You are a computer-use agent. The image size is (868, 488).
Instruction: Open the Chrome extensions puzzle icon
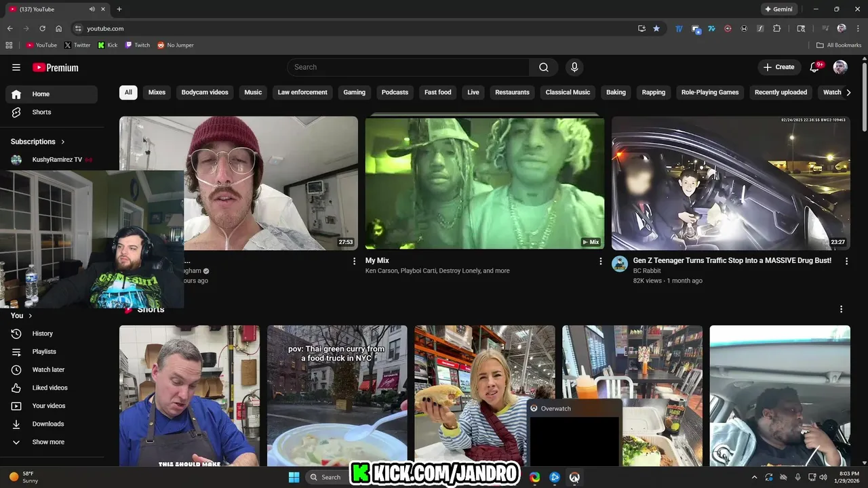(x=777, y=28)
